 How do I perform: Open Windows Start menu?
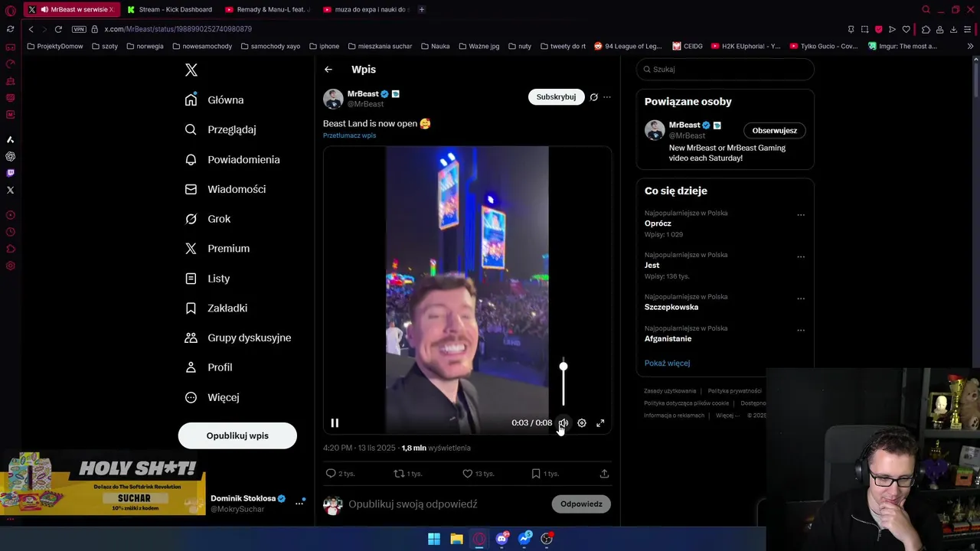tap(434, 539)
